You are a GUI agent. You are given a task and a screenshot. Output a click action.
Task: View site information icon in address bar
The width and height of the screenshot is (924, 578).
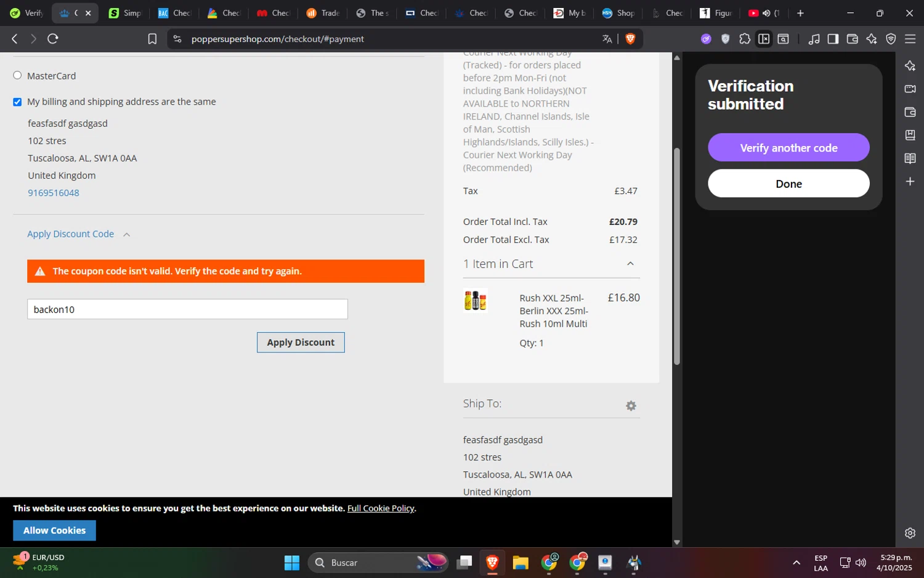pos(177,39)
